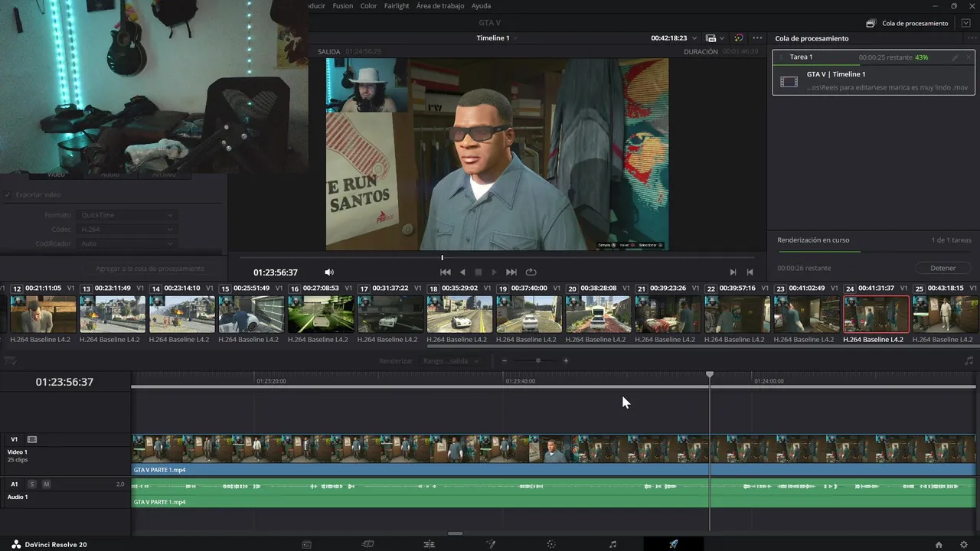
Task: Click the Cola de procesamiento toolbar button
Action: (x=907, y=24)
